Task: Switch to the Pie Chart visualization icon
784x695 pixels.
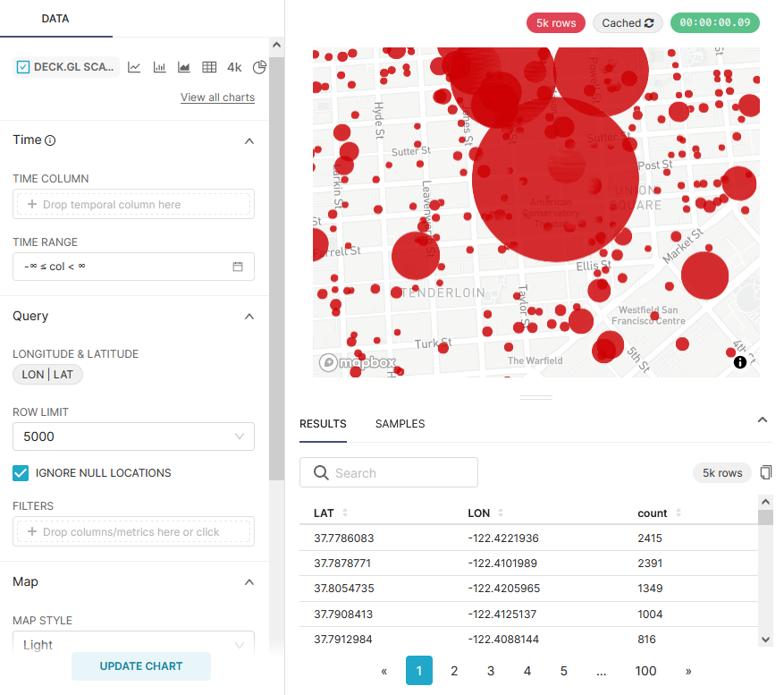Action: tap(257, 66)
